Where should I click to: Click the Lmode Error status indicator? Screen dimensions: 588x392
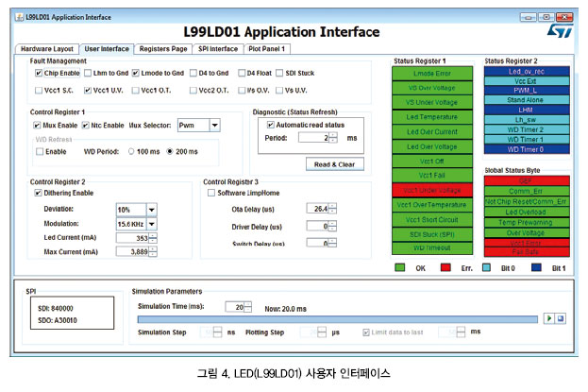click(x=432, y=74)
